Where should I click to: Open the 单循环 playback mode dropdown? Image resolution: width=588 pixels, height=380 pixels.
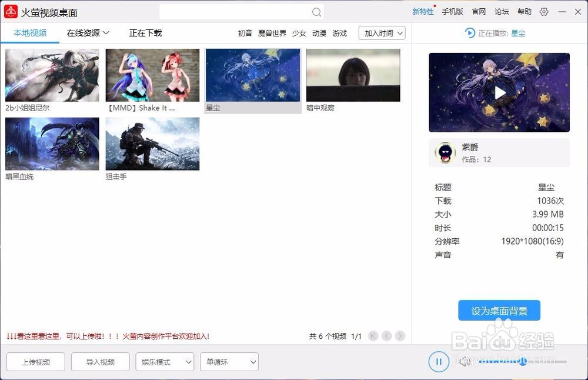(x=229, y=362)
